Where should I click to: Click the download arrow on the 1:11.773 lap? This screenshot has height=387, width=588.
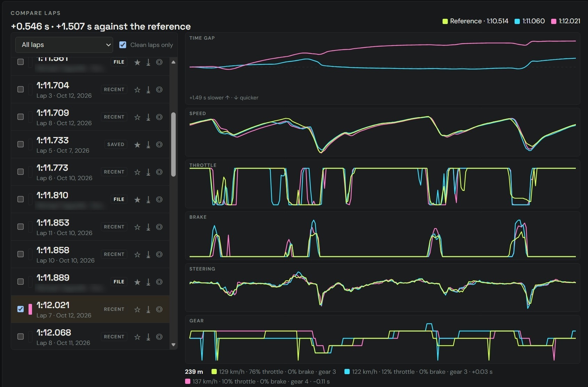tap(148, 172)
